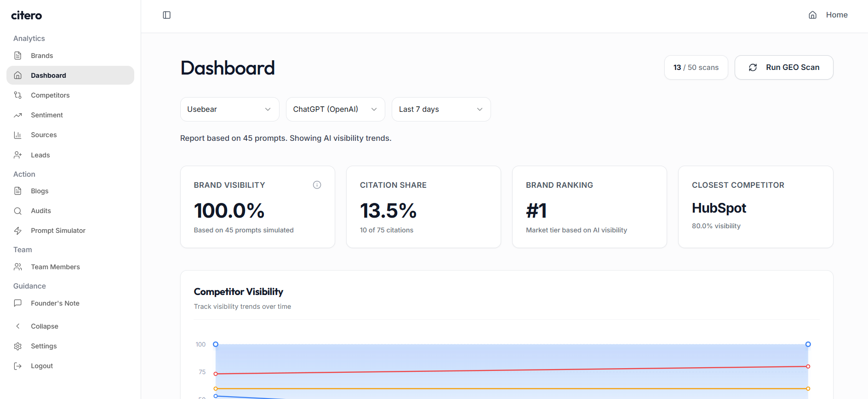This screenshot has width=868, height=399.
Task: Click 'Track visibility trends over time' subtitle
Action: (242, 306)
